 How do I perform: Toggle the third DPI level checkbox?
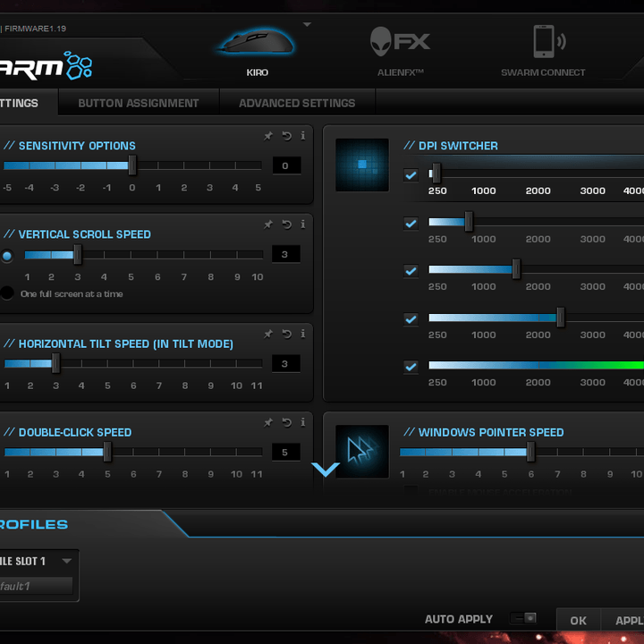point(411,271)
